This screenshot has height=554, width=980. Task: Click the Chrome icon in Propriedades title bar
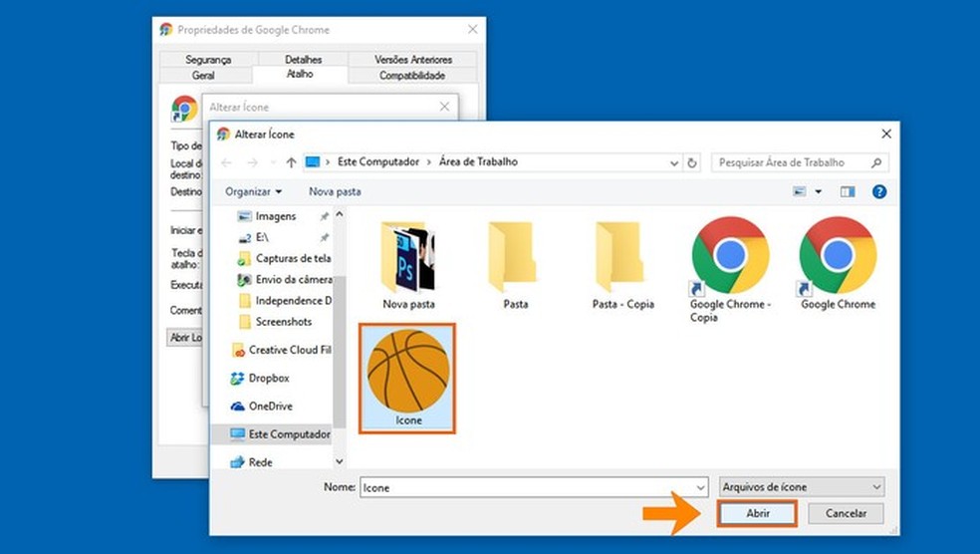tap(166, 29)
